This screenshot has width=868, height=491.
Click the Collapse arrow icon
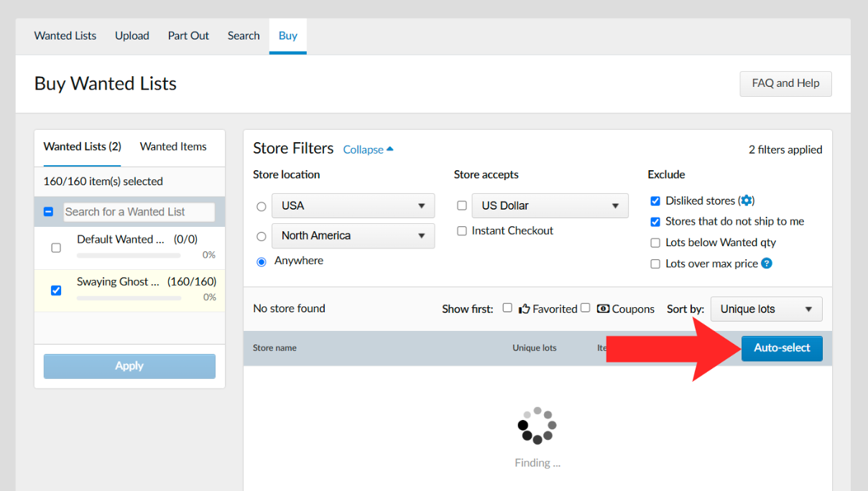[x=390, y=149]
